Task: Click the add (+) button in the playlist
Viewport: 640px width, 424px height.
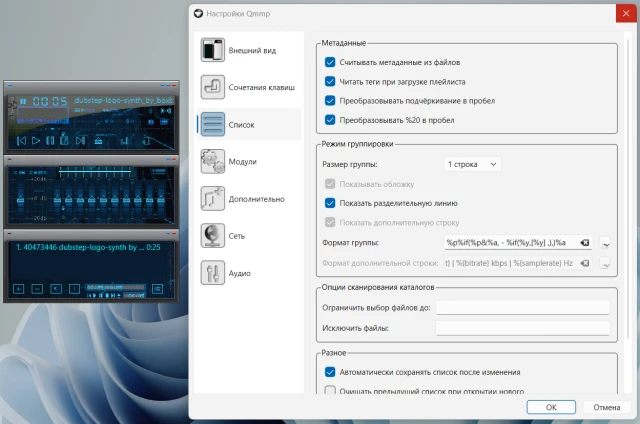Action: (x=18, y=289)
